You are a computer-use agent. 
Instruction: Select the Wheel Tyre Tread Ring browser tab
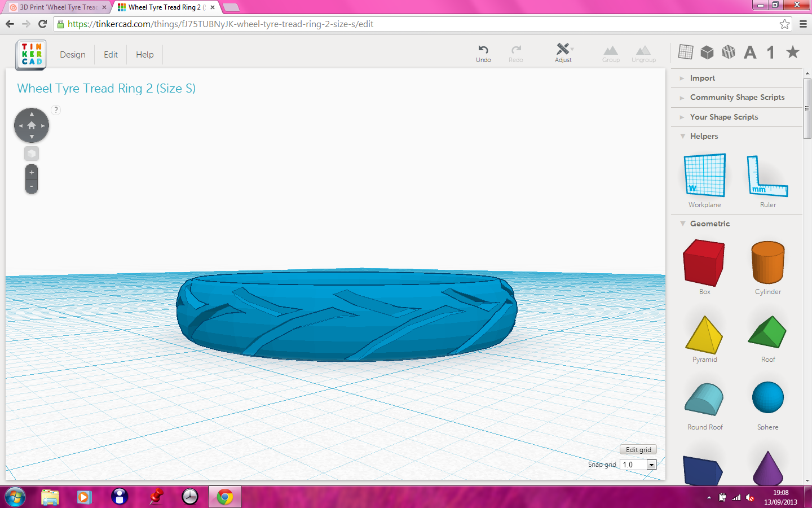point(166,7)
